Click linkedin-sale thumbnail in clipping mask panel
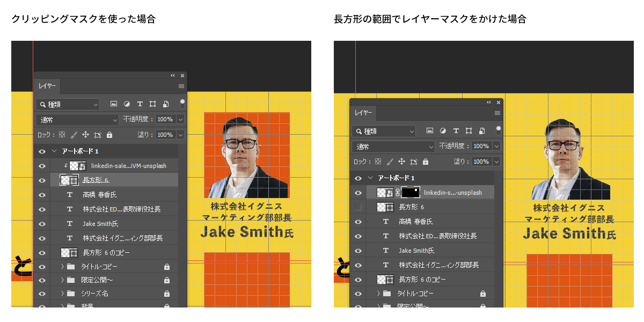644x322 pixels. 78,166
